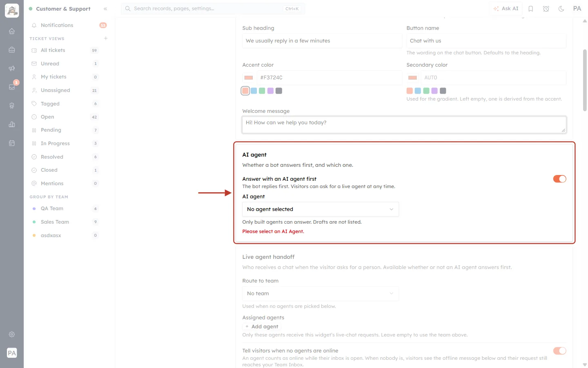Add a new ticket view with plus icon
The width and height of the screenshot is (588, 368).
106,38
